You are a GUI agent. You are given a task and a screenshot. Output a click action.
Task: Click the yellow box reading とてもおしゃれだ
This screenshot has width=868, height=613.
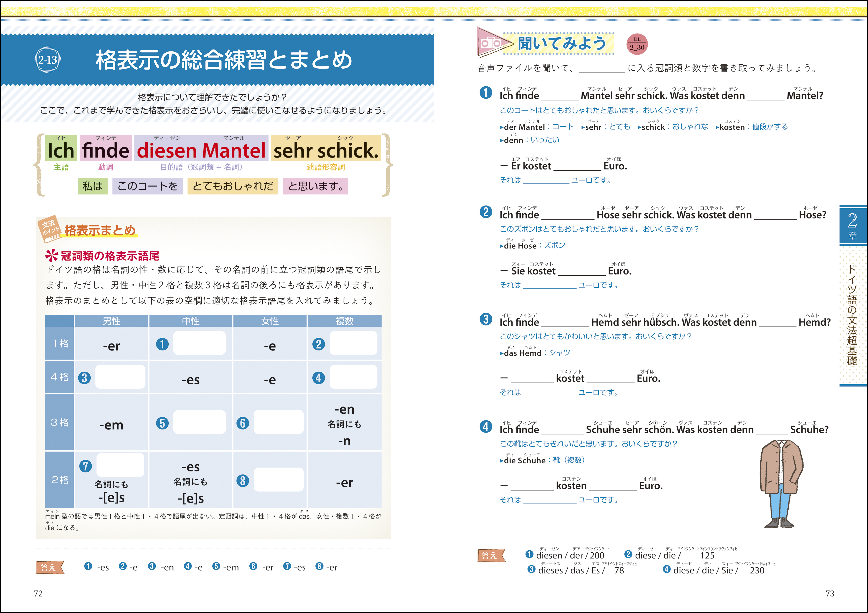(233, 186)
